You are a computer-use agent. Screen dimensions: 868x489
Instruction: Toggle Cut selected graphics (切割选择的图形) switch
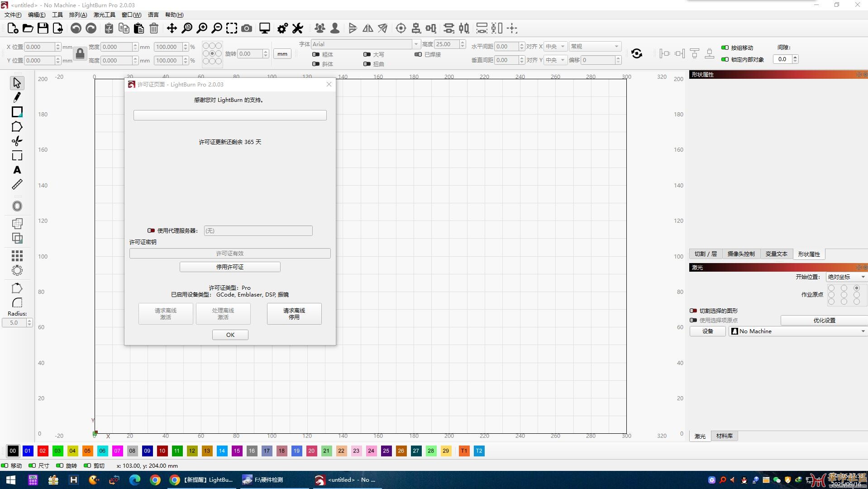(x=693, y=311)
